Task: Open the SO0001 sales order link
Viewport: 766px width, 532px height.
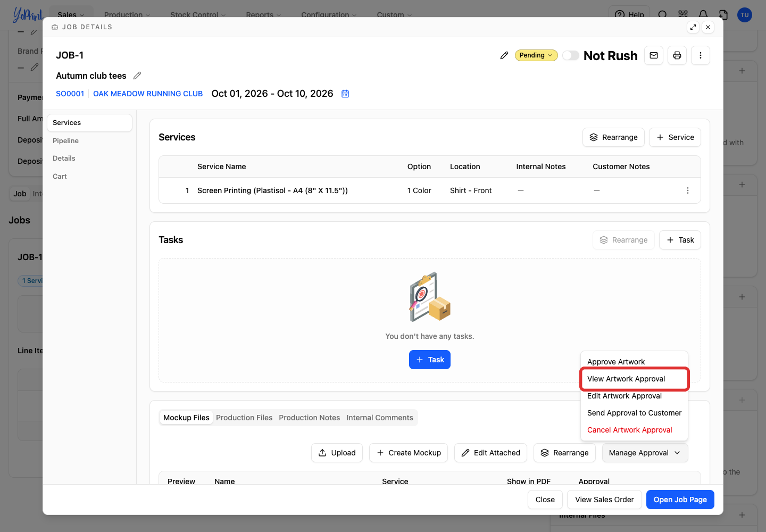Action: coord(70,94)
